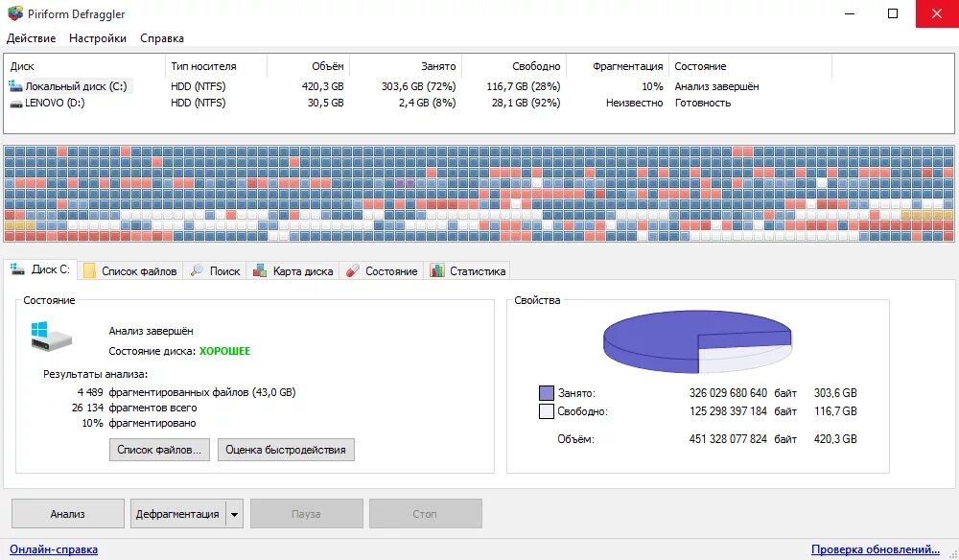Click the disk usage pie chart

(x=697, y=341)
